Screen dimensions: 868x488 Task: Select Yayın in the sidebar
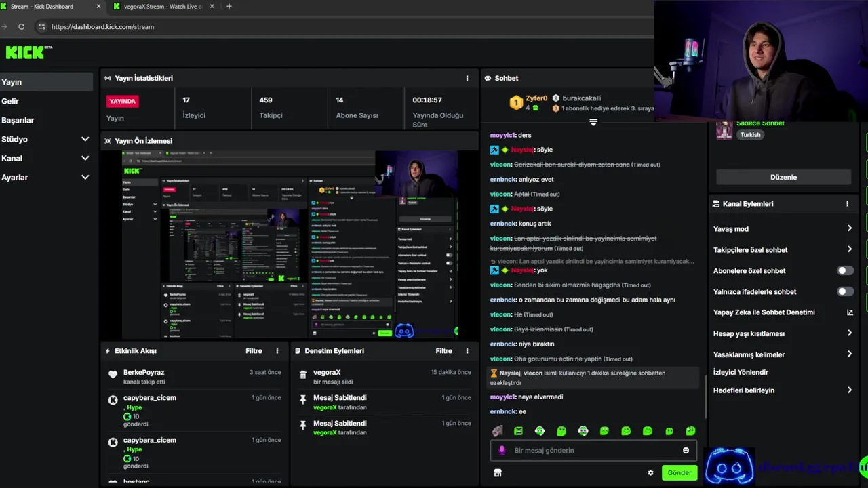tap(46, 82)
